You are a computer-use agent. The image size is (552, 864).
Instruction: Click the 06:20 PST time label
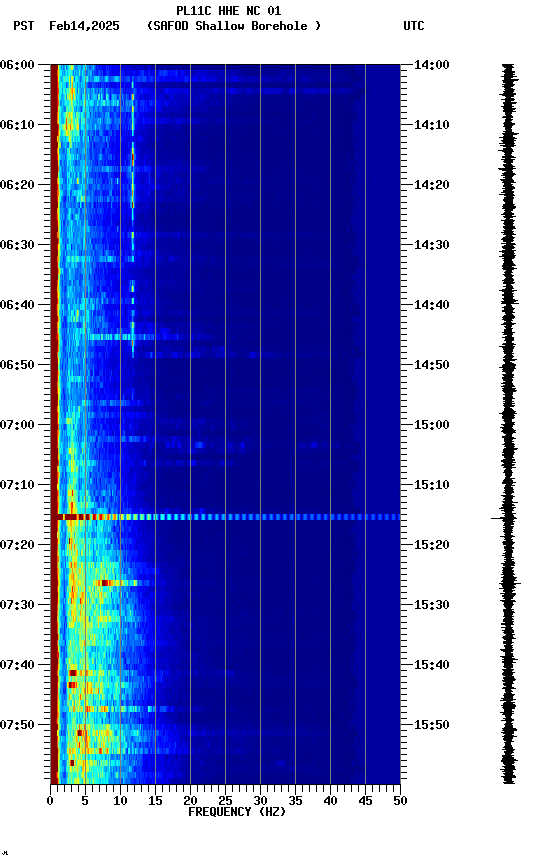[x=17, y=185]
